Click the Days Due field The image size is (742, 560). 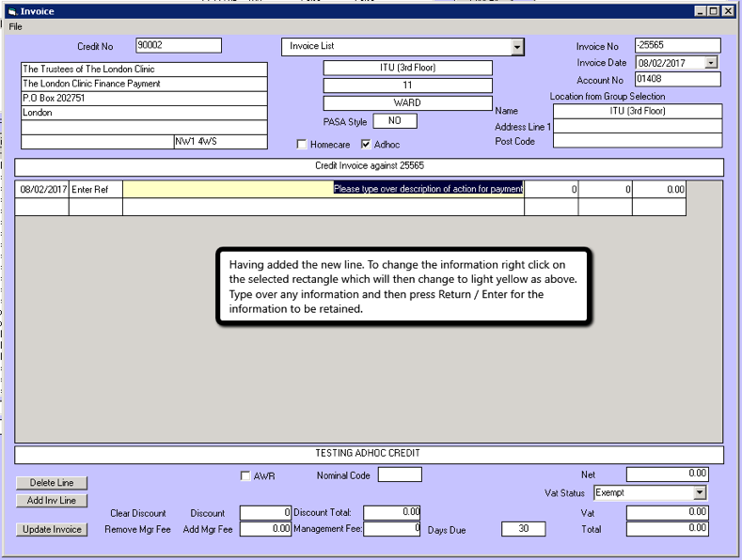point(524,529)
